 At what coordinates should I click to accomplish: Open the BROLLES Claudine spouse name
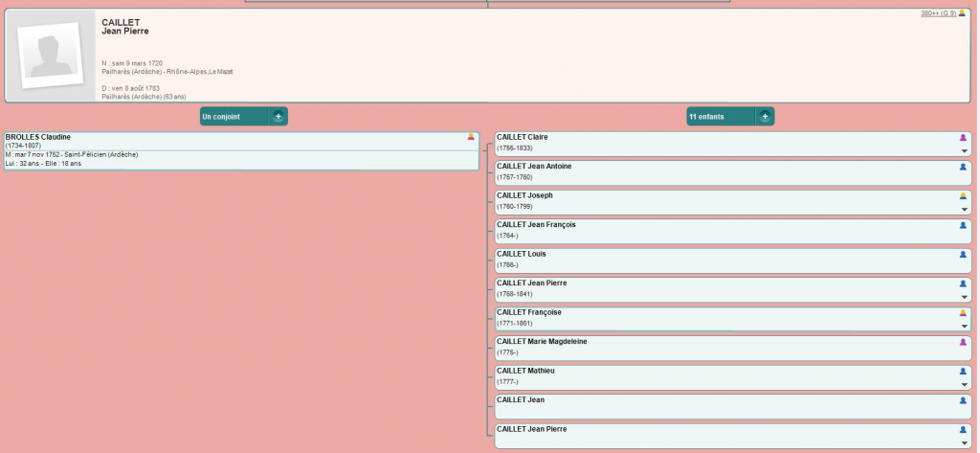point(38,137)
